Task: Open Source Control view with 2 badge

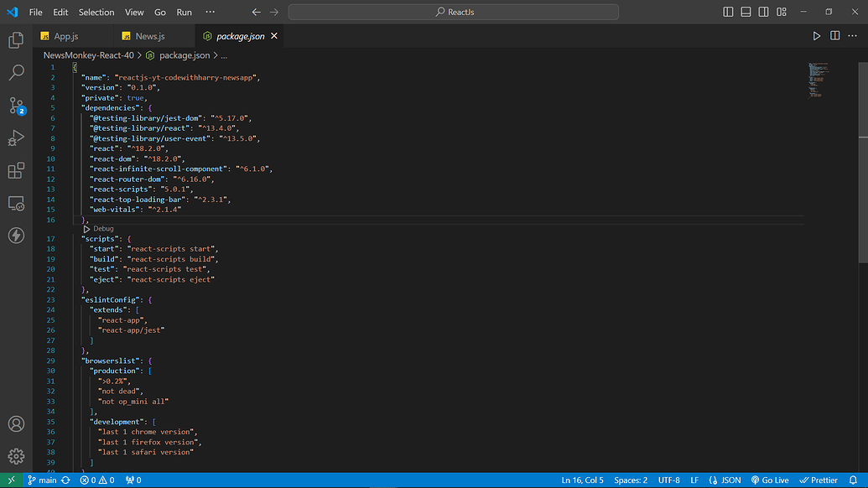Action: click(16, 106)
